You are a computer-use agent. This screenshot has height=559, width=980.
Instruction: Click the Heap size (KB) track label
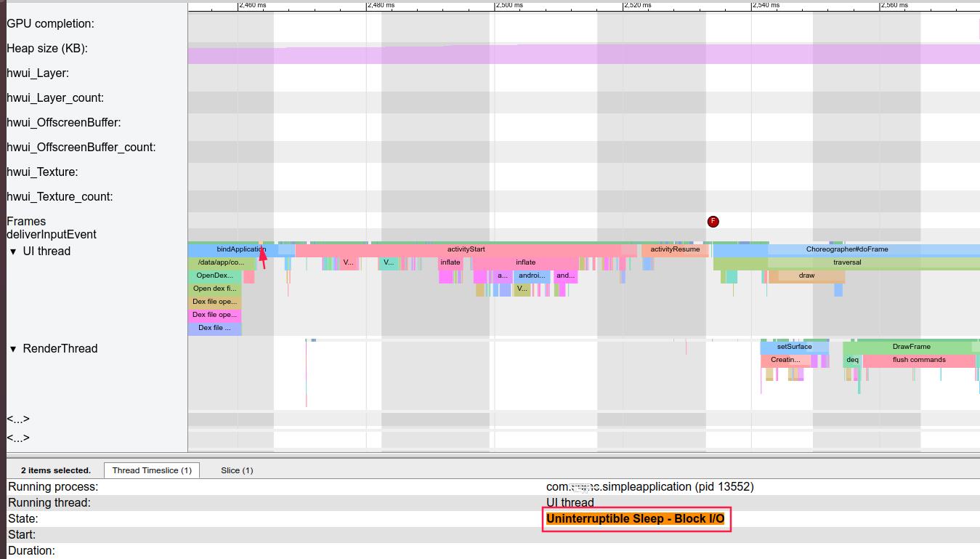[x=47, y=49]
